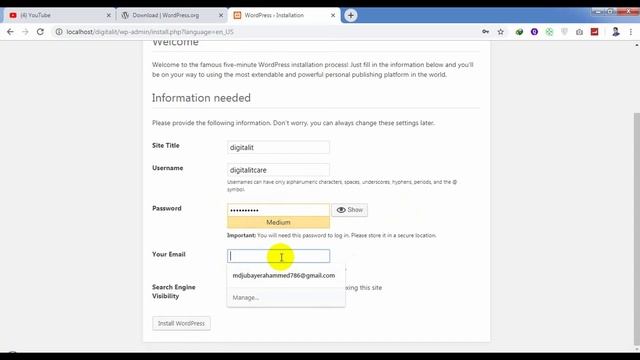Click the Install WordPress button

click(181, 323)
